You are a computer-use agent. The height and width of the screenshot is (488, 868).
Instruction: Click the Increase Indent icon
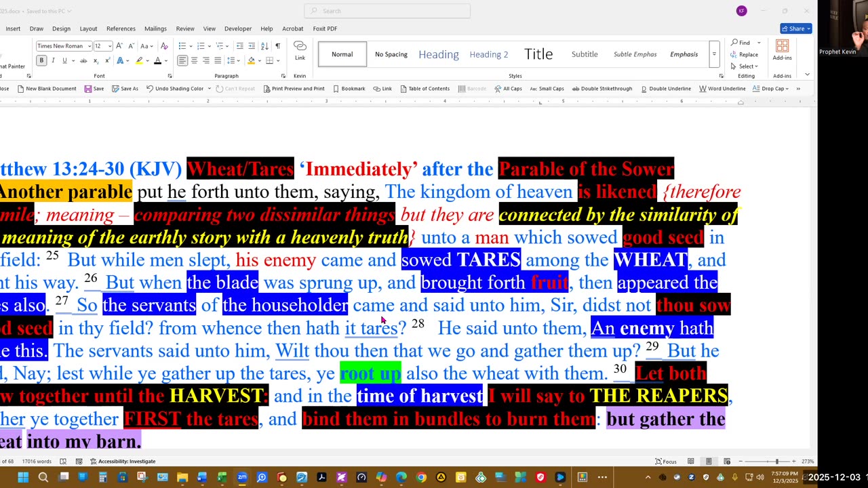[x=252, y=46]
